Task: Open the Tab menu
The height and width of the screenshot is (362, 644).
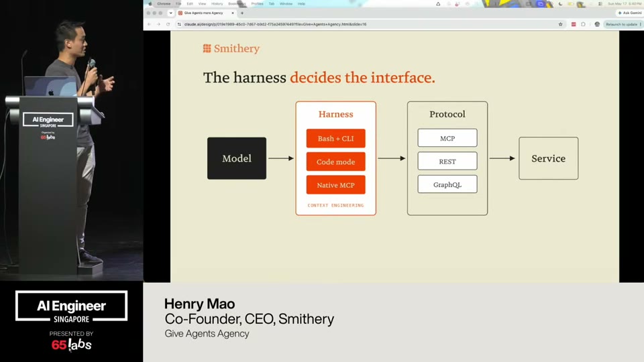Action: pos(272,4)
